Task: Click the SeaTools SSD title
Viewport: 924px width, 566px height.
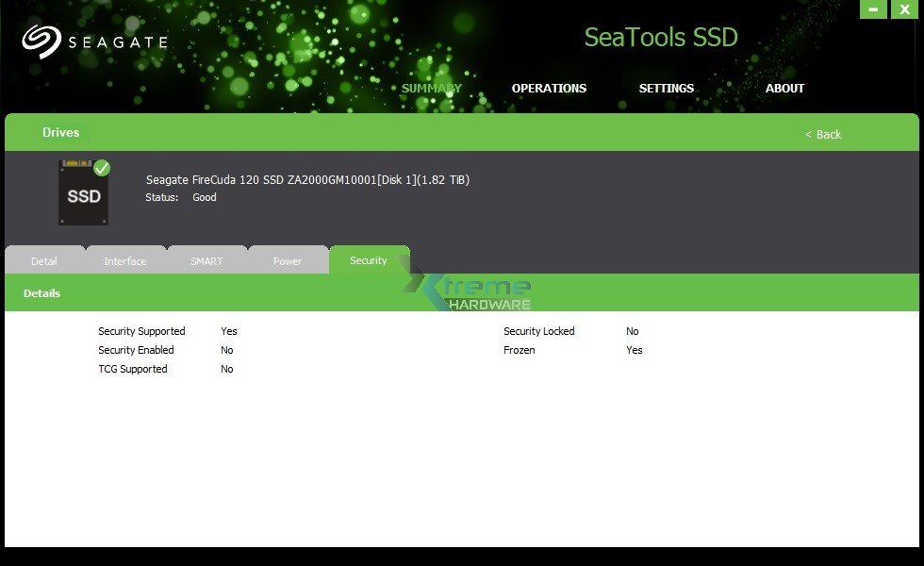Action: click(x=660, y=38)
